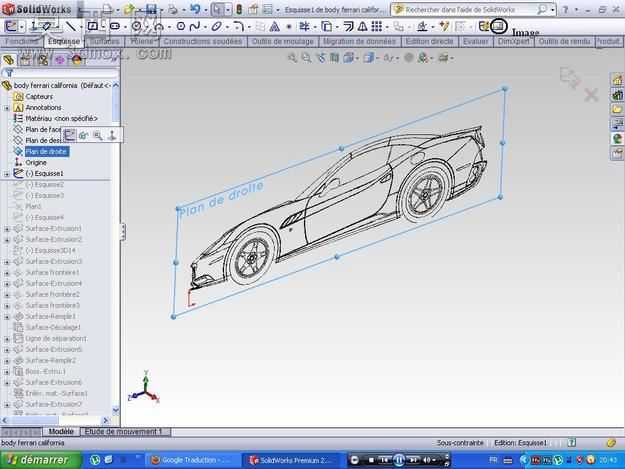625x469 pixels.
Task: Click the feature tree scroll-down arrow
Action: 116,409
